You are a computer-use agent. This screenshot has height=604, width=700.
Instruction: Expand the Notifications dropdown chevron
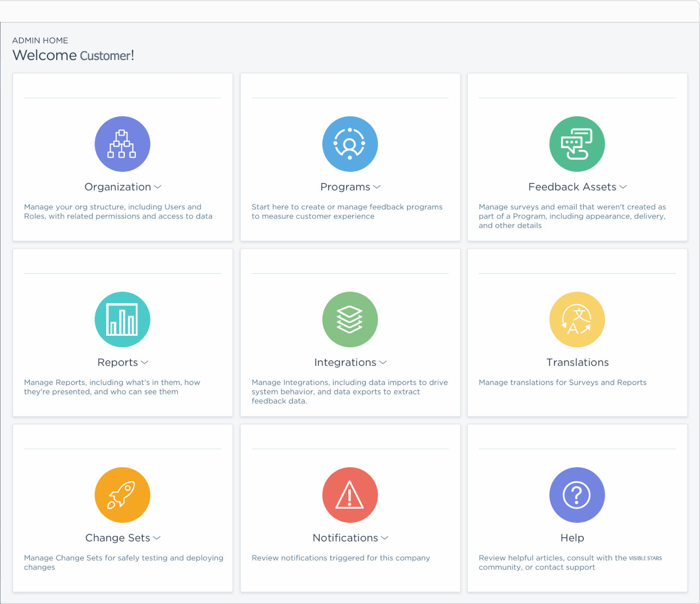click(x=384, y=538)
